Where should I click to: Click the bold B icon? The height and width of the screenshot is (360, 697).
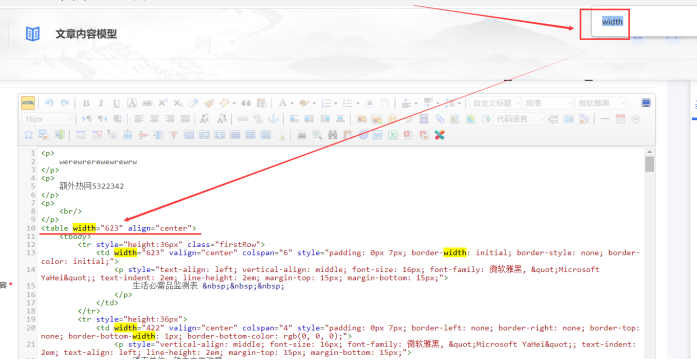pyautogui.click(x=86, y=104)
